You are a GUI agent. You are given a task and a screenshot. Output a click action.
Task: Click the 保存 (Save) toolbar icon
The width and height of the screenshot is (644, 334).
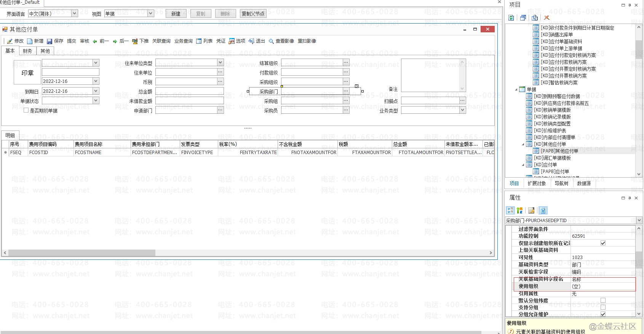click(50, 41)
